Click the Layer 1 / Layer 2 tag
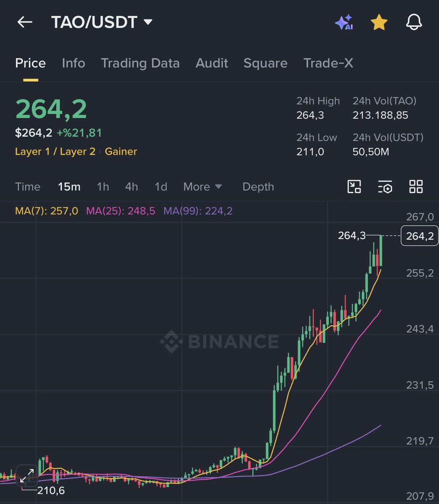439x504 pixels. (55, 152)
